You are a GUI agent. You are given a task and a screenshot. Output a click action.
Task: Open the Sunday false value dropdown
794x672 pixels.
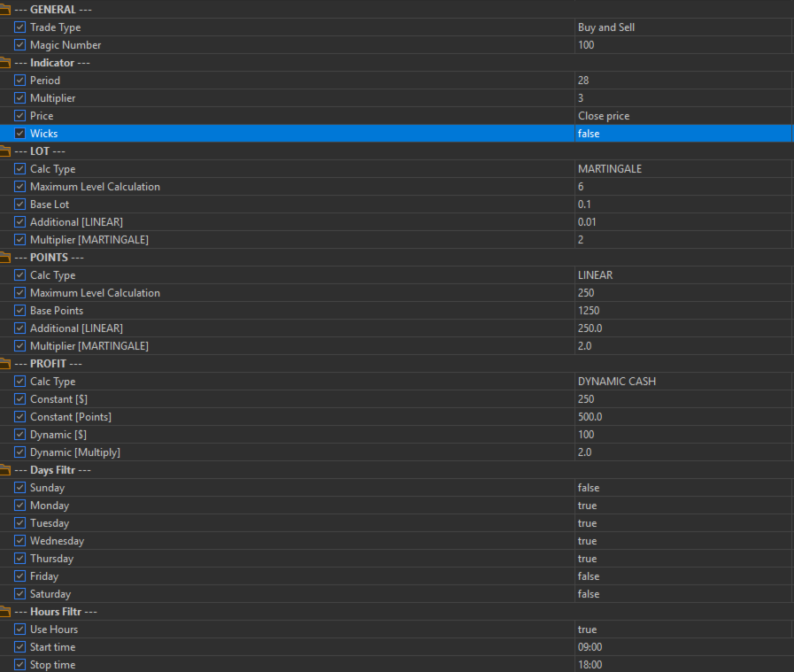coord(683,488)
